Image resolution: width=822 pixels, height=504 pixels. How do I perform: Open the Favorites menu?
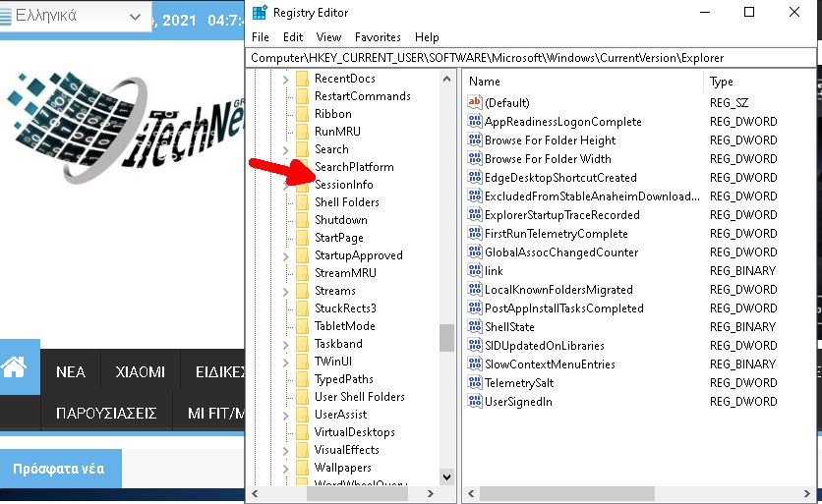378,37
